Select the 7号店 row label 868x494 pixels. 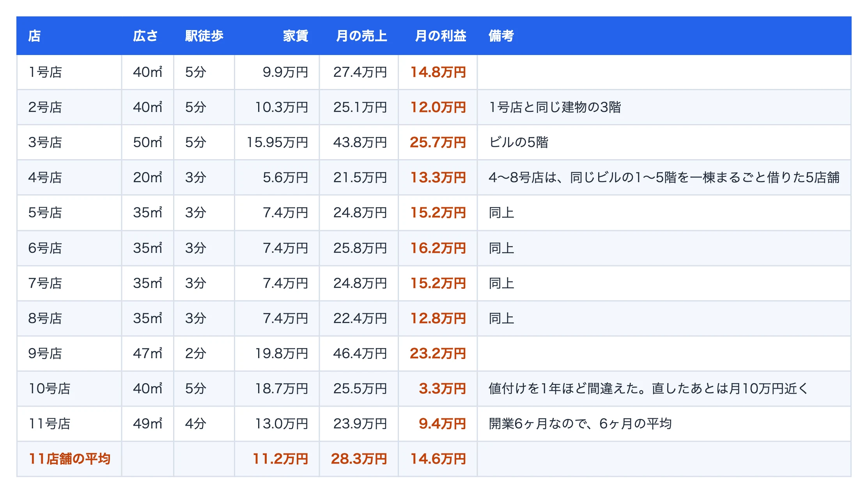point(45,283)
